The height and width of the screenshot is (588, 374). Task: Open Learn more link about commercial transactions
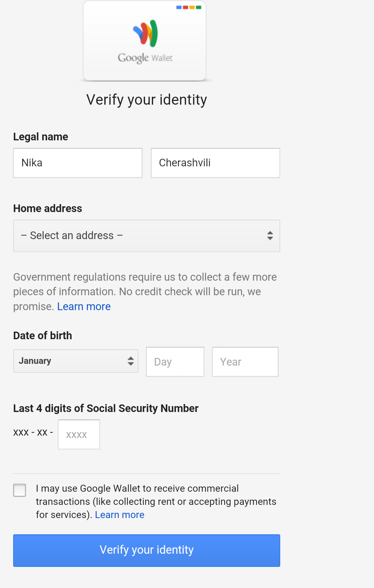(x=119, y=515)
